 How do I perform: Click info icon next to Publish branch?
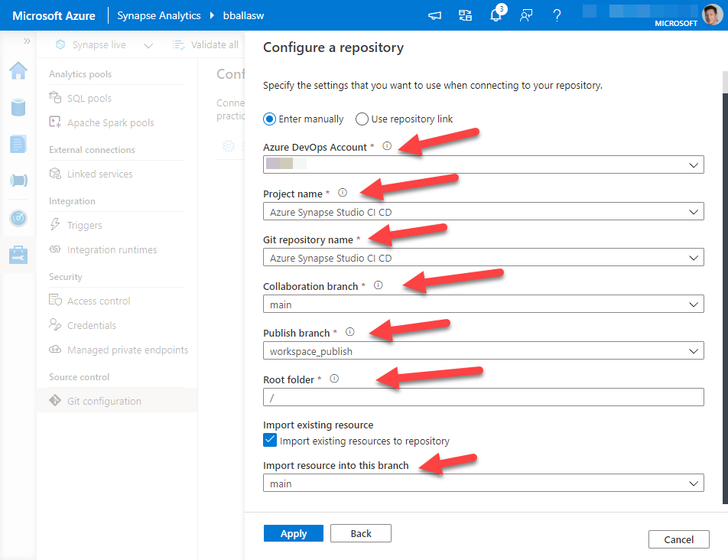click(x=350, y=332)
